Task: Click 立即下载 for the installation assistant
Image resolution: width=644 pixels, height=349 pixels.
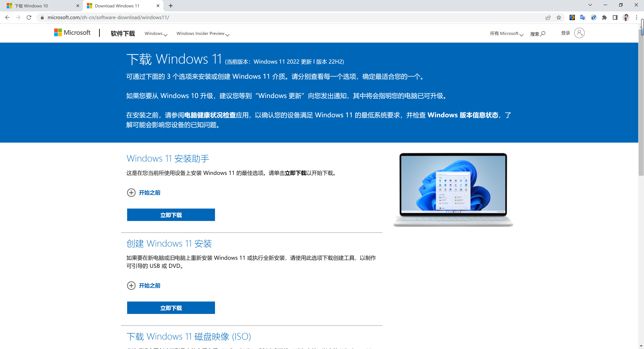Action: [x=171, y=215]
